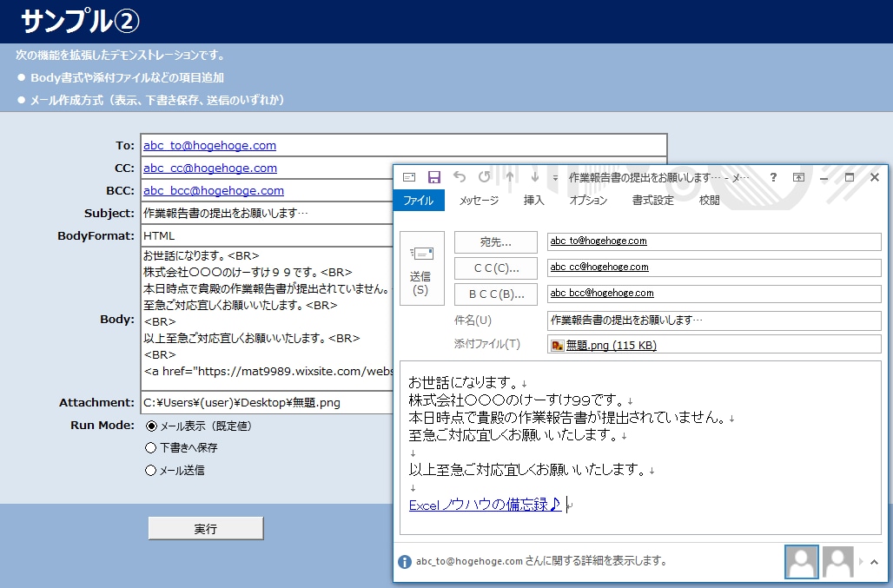Click the 宛先... button

coord(495,242)
